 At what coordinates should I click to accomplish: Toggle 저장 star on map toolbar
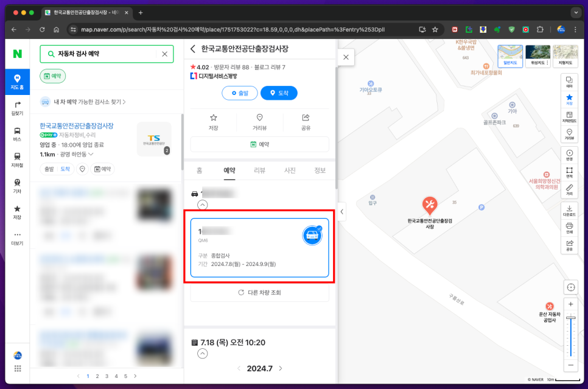coord(569,100)
